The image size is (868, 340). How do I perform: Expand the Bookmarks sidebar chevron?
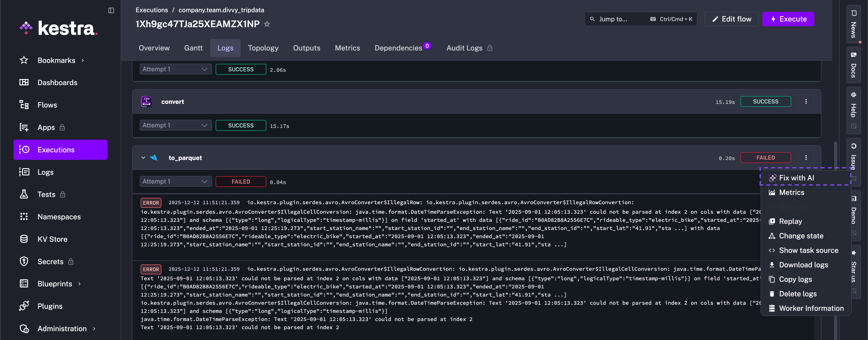pos(83,60)
